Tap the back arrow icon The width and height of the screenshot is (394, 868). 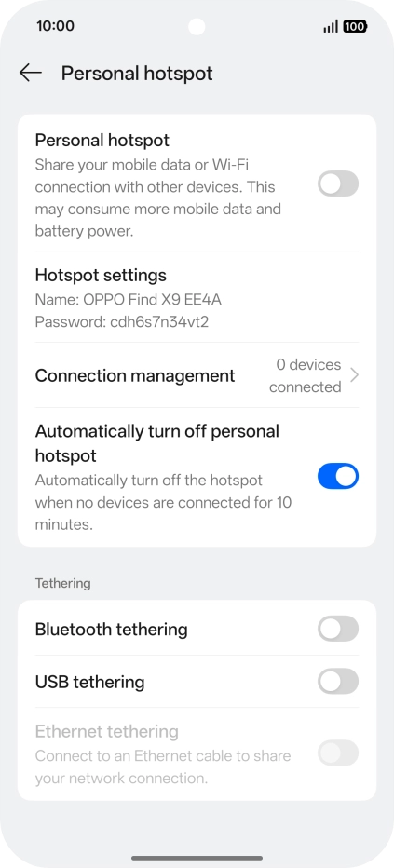click(31, 73)
